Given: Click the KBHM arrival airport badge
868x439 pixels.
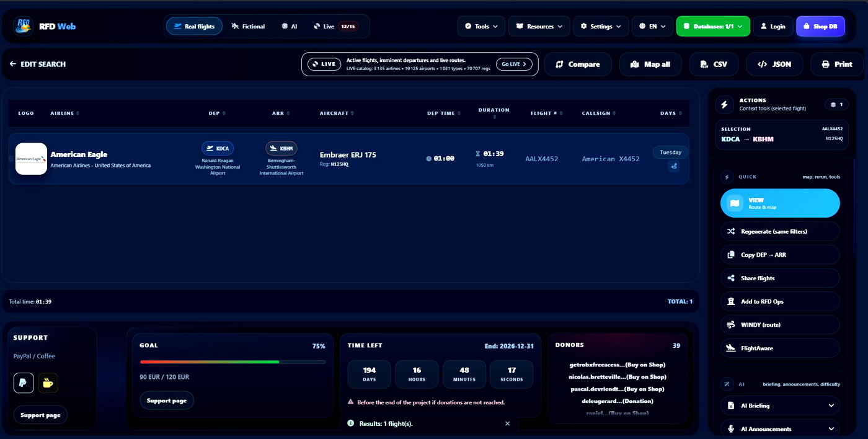Looking at the screenshot, I should point(281,148).
